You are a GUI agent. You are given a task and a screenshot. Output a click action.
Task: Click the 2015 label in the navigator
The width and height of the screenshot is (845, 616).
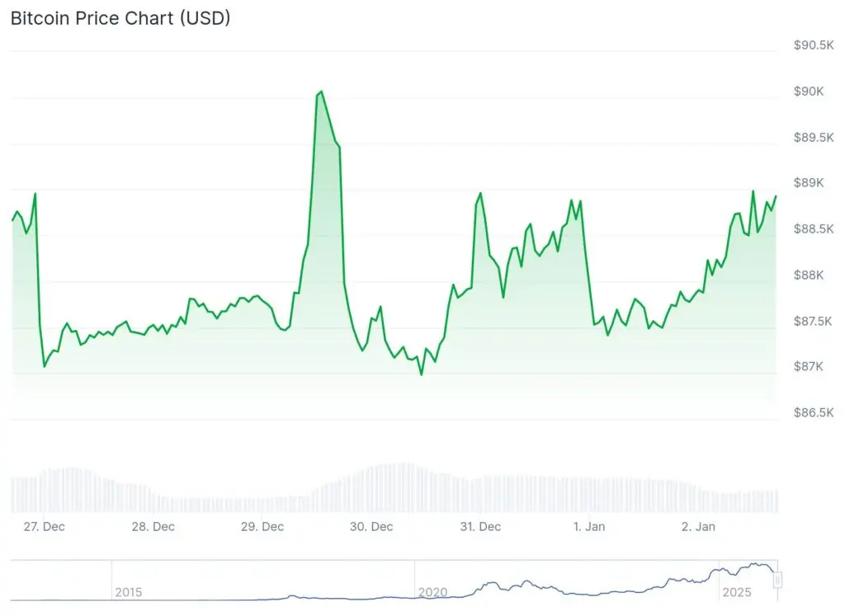(x=128, y=592)
